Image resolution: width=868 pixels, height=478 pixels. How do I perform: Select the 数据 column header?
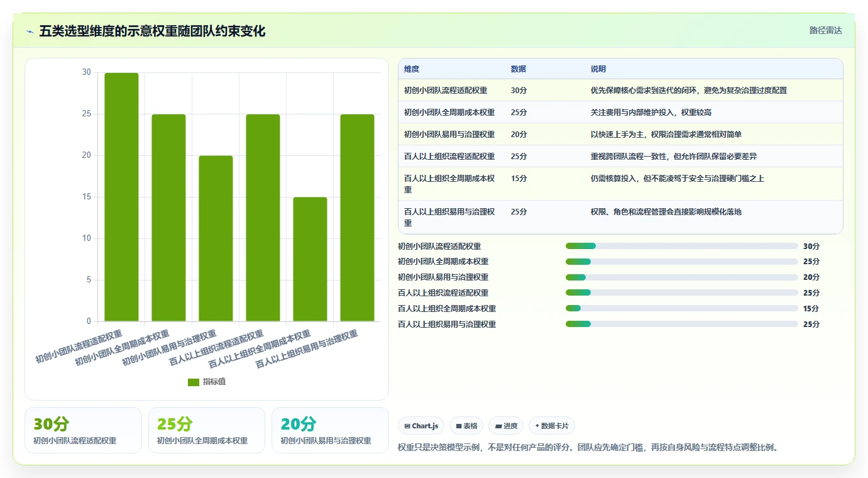point(519,69)
